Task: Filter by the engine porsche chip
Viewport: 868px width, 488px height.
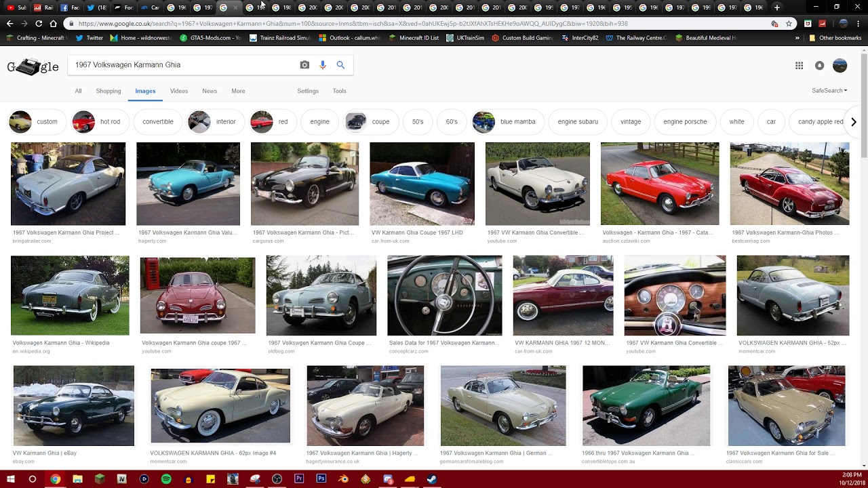Action: tap(685, 122)
